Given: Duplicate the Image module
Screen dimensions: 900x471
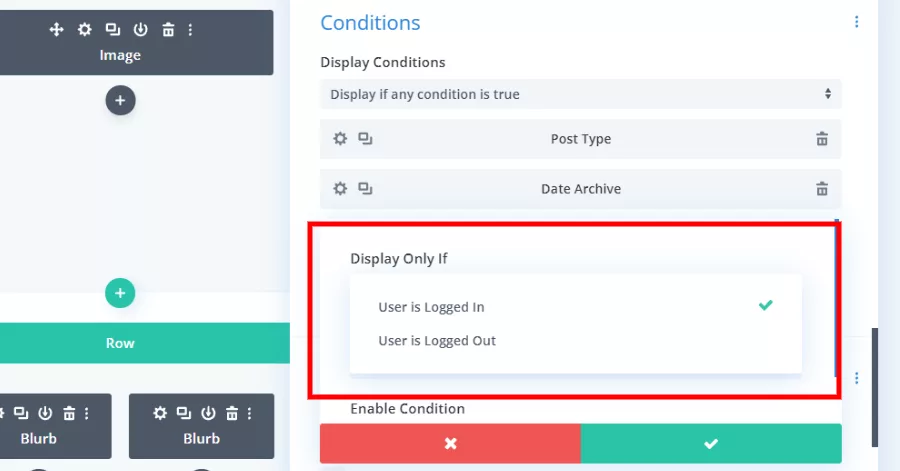Looking at the screenshot, I should point(112,29).
